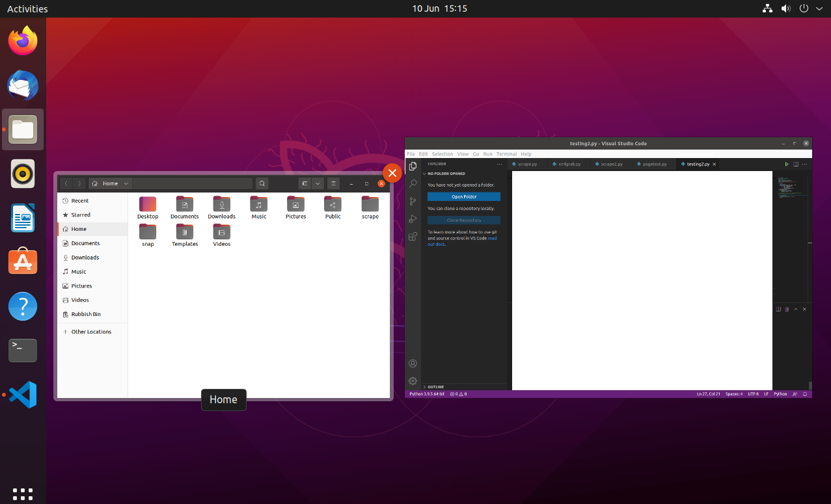Open the Extensions icon in VS Code

pyautogui.click(x=413, y=236)
